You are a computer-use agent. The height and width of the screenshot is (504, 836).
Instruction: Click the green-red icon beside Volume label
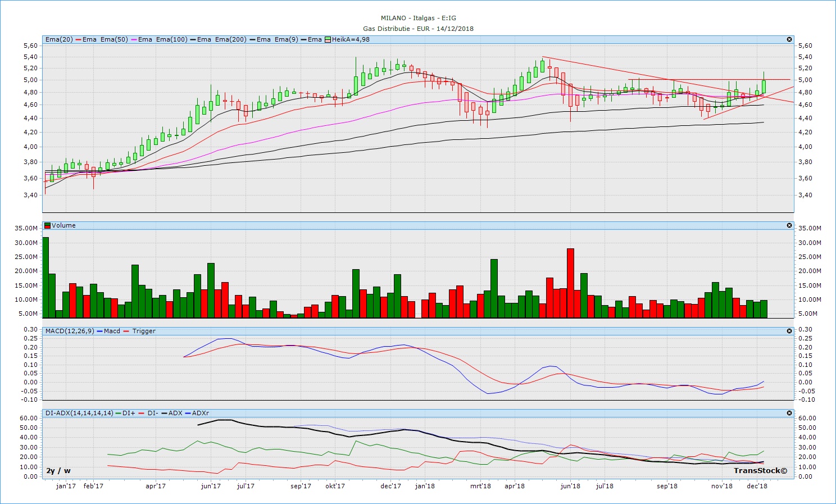(48, 225)
